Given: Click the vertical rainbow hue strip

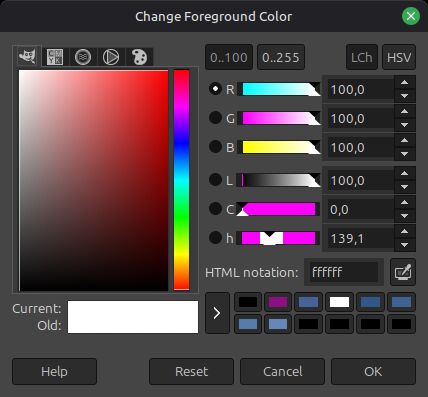Looking at the screenshot, I should (x=182, y=180).
